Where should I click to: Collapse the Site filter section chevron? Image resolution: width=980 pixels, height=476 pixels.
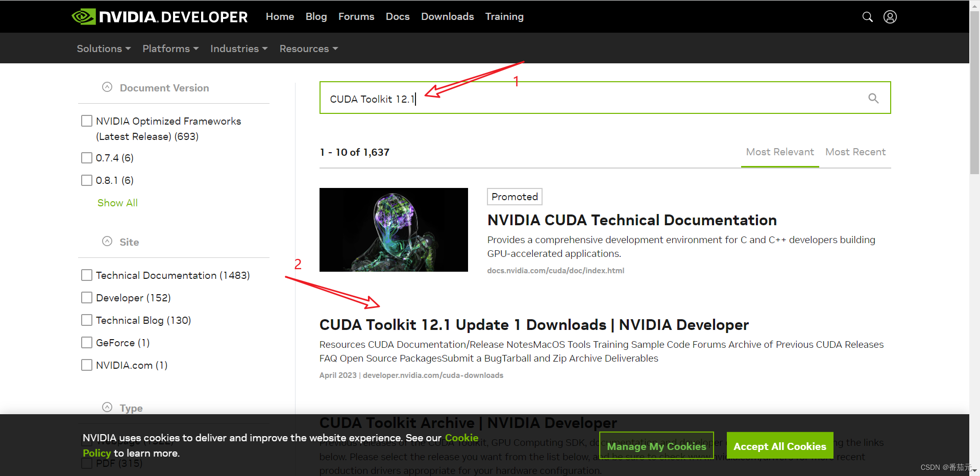[107, 242]
